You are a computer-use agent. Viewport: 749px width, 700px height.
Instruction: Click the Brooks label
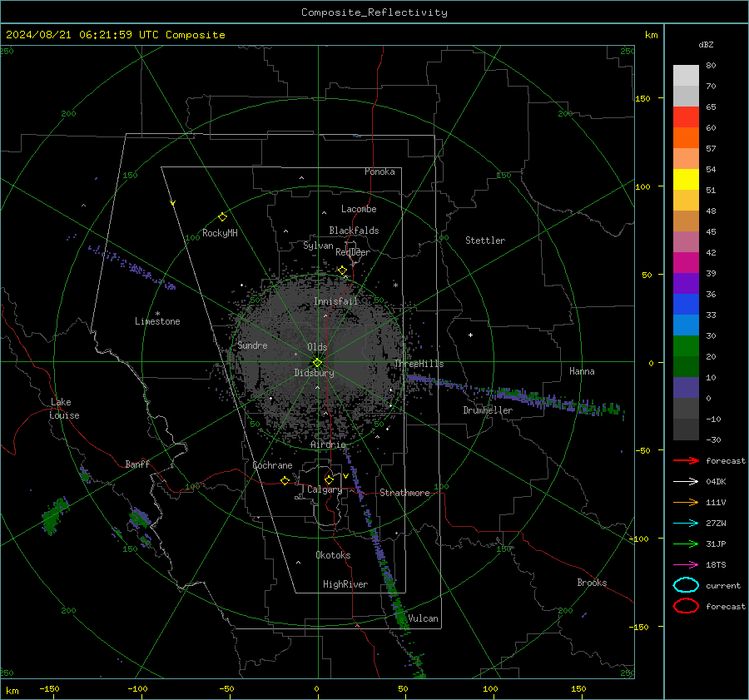(x=592, y=583)
